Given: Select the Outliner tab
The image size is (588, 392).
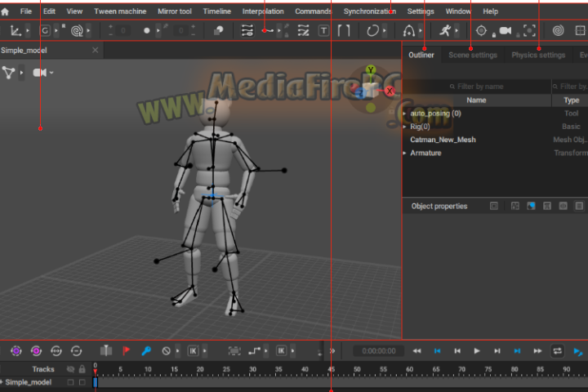Looking at the screenshot, I should click(x=421, y=56).
